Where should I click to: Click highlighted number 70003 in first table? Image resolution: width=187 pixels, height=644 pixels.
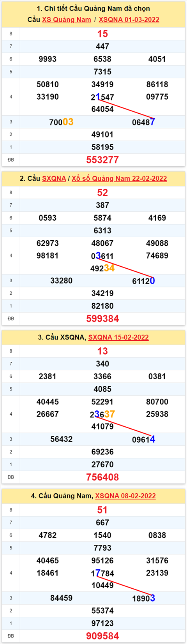61,122
